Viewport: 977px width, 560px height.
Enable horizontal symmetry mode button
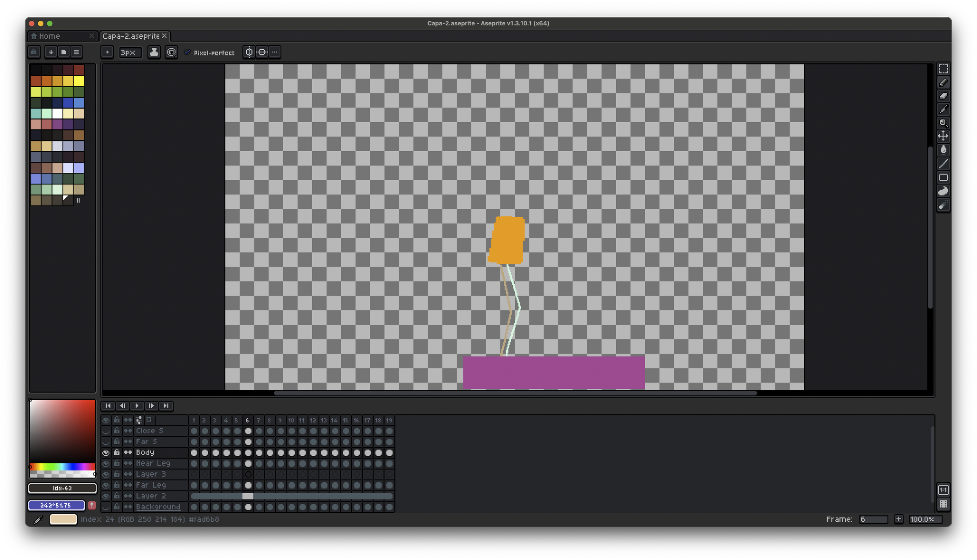click(x=249, y=52)
